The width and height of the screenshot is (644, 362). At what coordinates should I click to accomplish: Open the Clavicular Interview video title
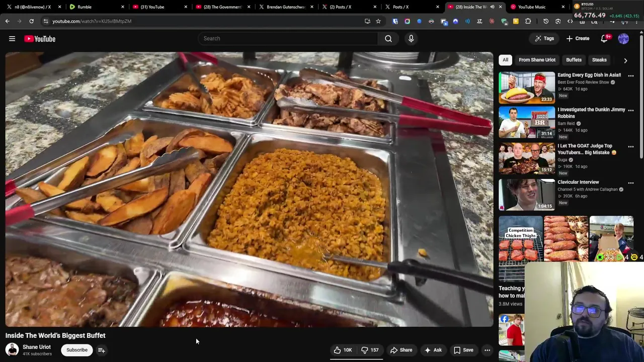[x=578, y=182]
